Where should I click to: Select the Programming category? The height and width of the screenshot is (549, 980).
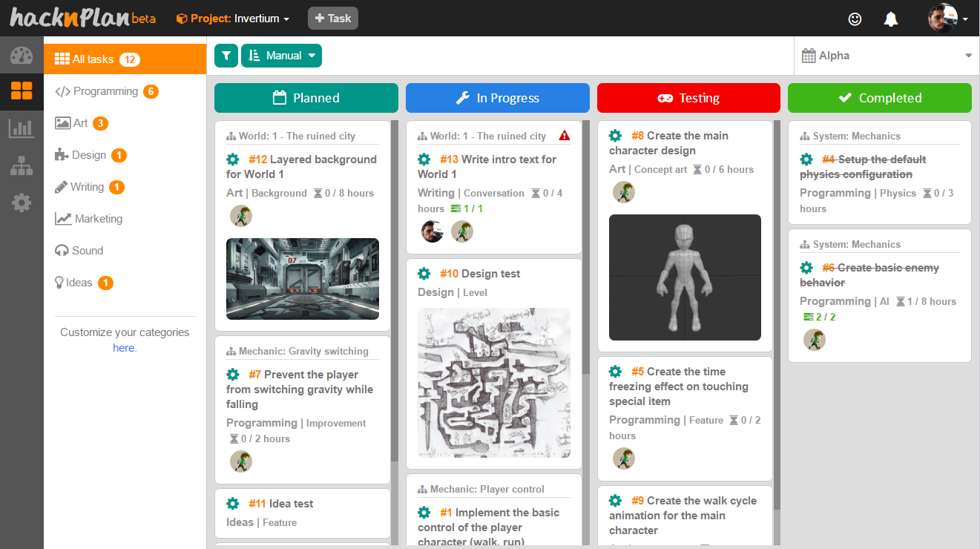(105, 91)
